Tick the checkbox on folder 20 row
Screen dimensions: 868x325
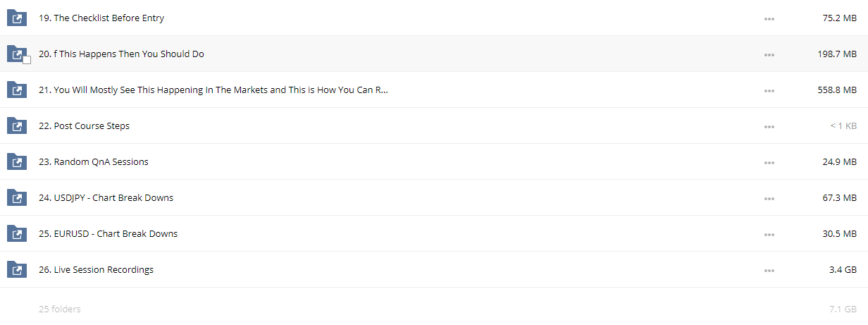pos(27,60)
